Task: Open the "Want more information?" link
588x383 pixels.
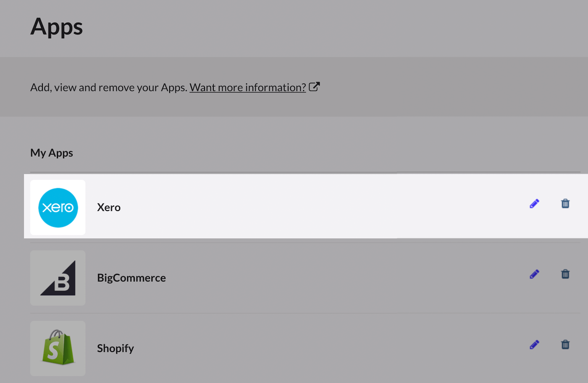Action: pyautogui.click(x=247, y=87)
